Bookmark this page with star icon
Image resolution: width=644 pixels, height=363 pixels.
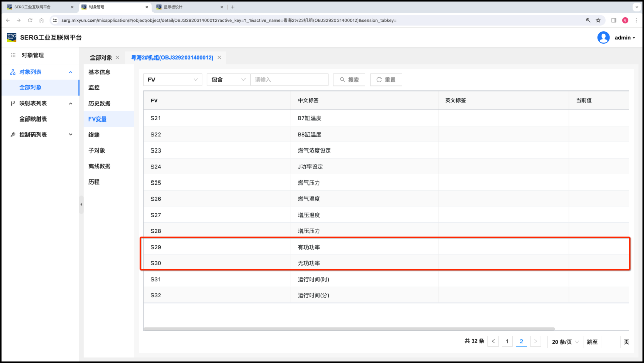click(x=598, y=20)
